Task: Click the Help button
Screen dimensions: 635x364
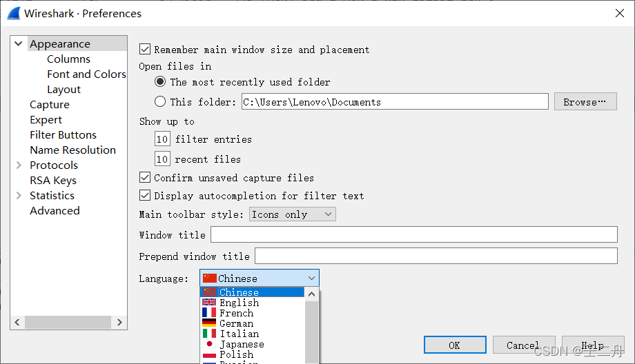Action: click(x=592, y=345)
